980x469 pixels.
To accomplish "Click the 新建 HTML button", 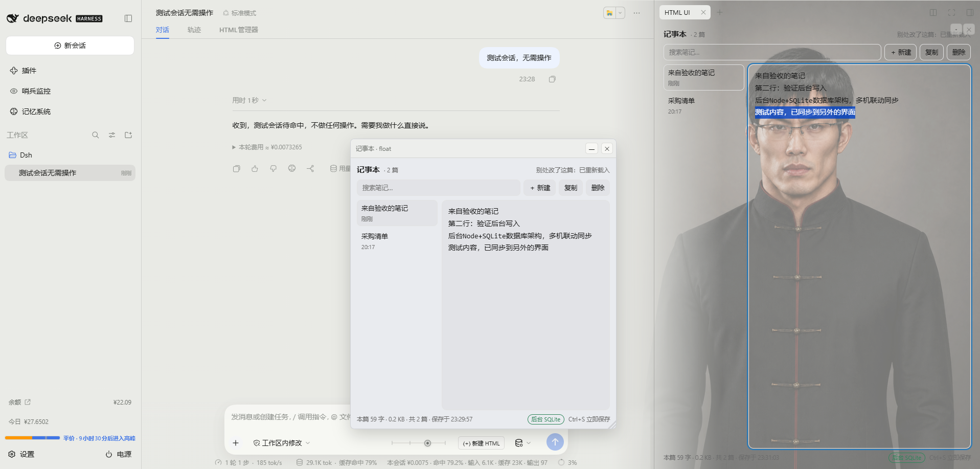I will (x=482, y=443).
